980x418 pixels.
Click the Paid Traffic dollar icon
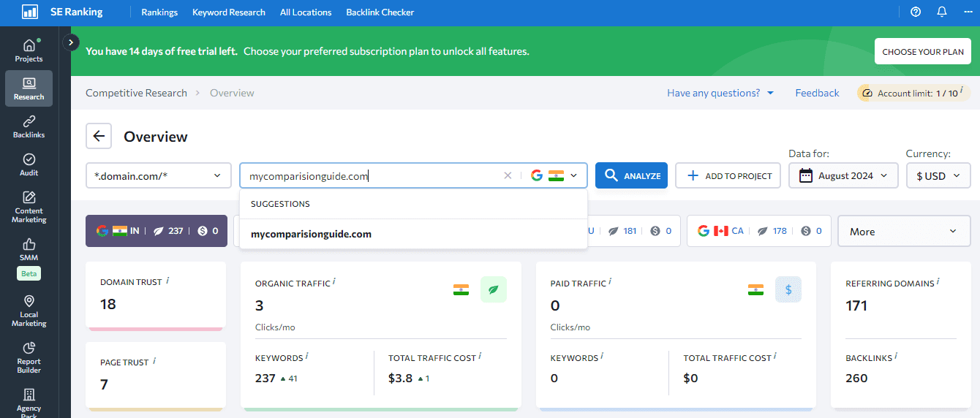pyautogui.click(x=788, y=289)
